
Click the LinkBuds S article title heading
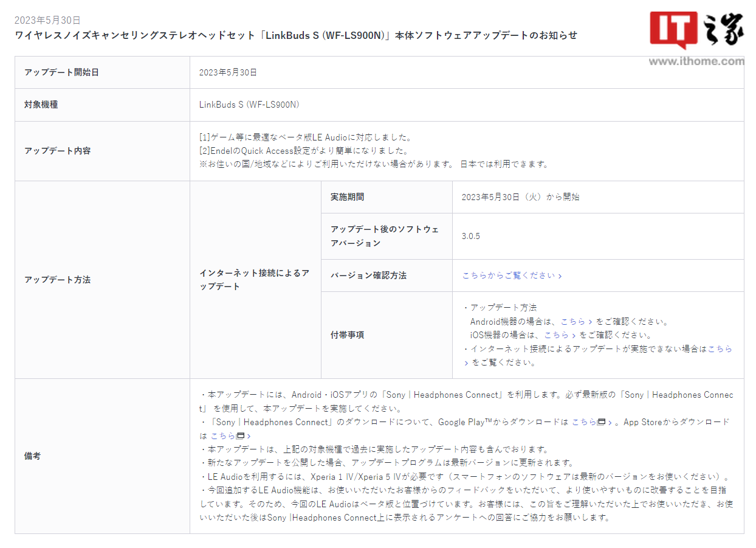click(298, 35)
